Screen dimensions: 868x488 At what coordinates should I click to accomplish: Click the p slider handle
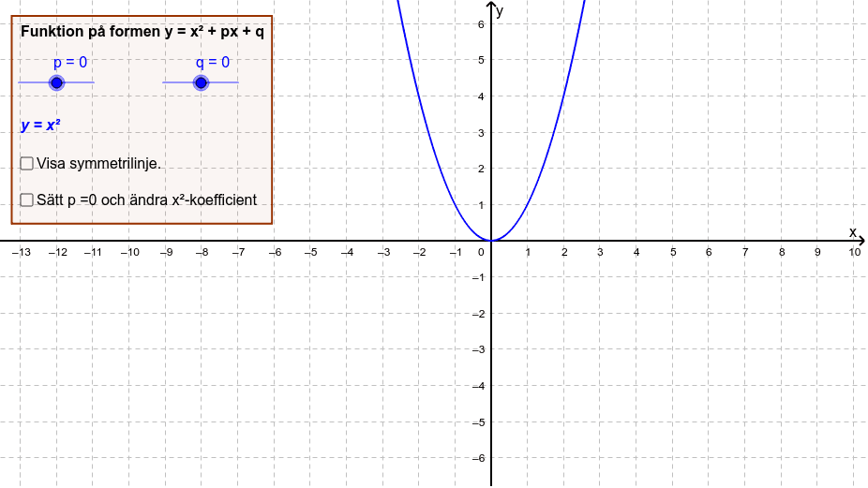[56, 83]
